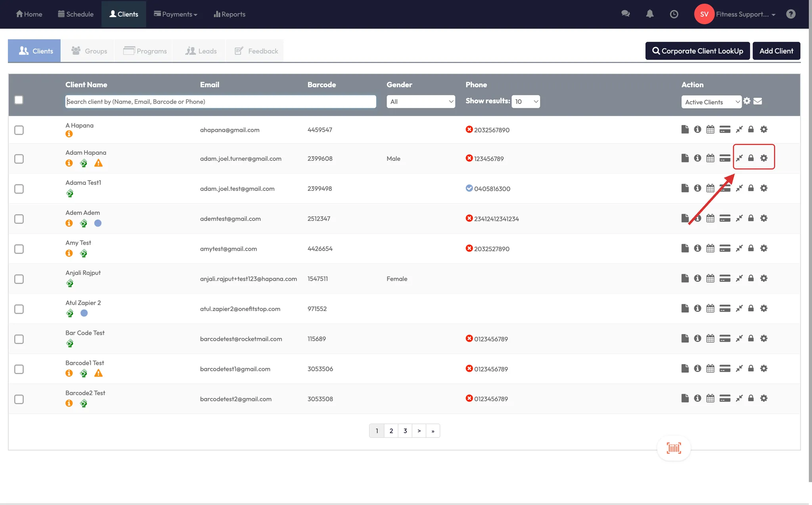Click the lock icon for Adam Hapana

tap(751, 158)
